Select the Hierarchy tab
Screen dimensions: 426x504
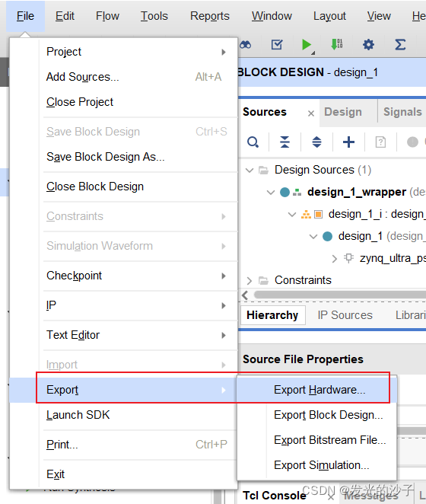tap(272, 315)
